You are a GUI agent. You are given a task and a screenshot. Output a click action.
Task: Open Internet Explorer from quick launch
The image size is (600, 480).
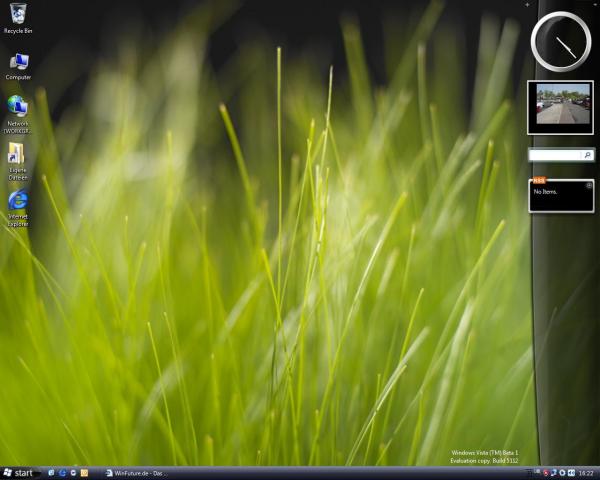point(62,473)
